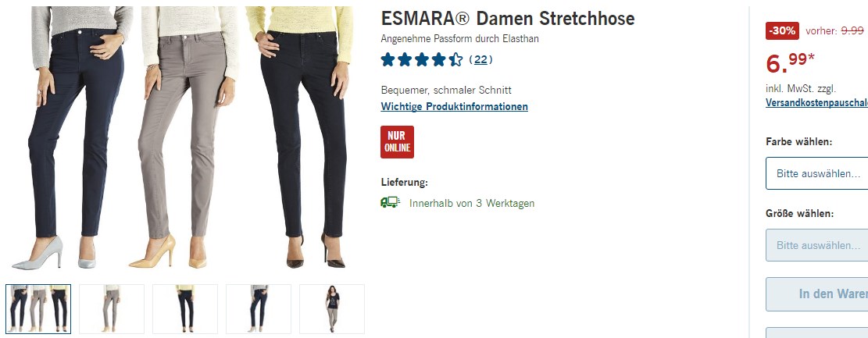Click the red NUR ONLINE badge

[x=397, y=142]
